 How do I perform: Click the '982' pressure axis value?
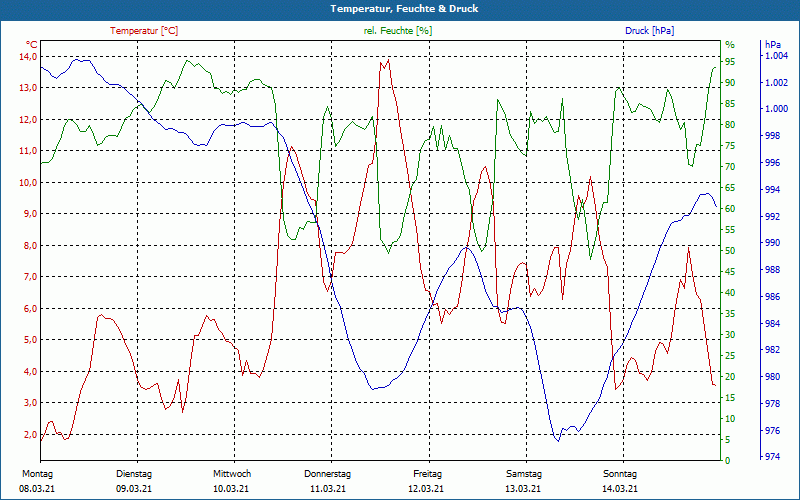(x=772, y=350)
